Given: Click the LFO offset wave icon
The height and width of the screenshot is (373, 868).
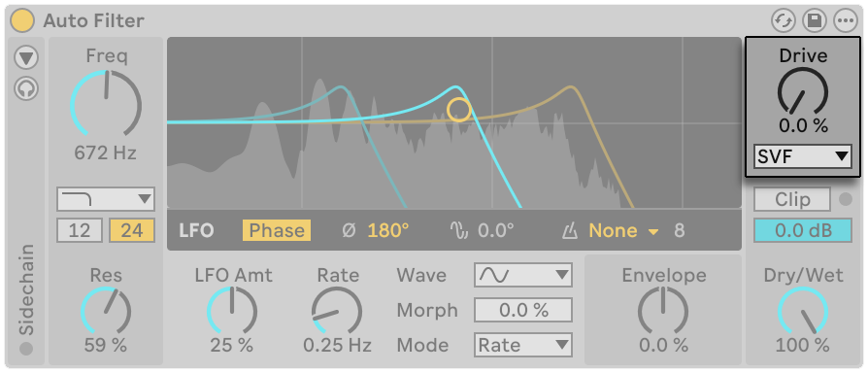Looking at the screenshot, I should click(x=459, y=231).
